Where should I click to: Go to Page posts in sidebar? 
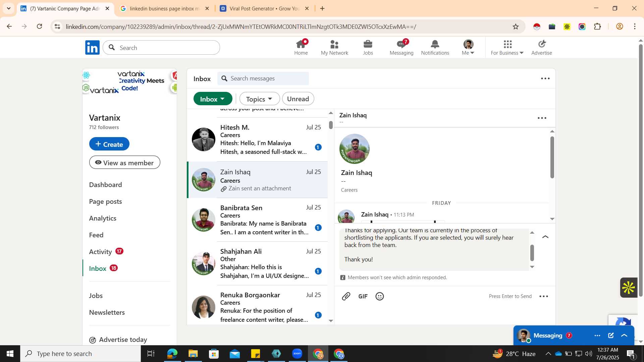tap(105, 201)
